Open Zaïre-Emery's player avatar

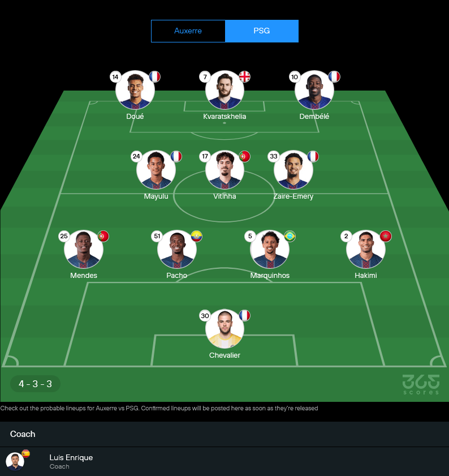click(293, 170)
